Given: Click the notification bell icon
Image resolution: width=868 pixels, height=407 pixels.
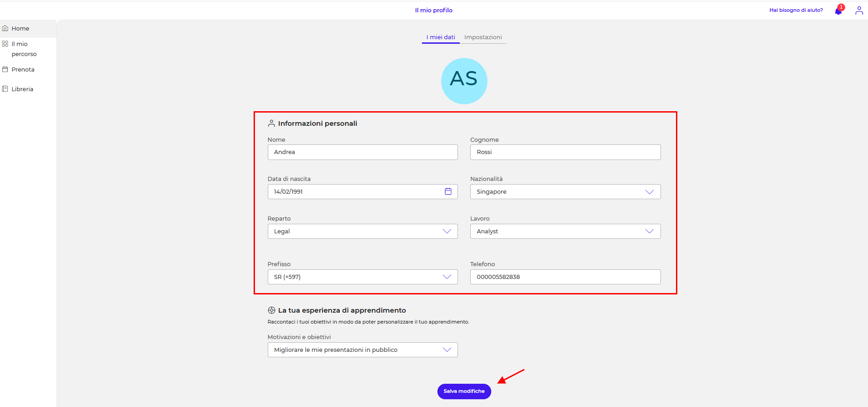Looking at the screenshot, I should pyautogui.click(x=838, y=10).
